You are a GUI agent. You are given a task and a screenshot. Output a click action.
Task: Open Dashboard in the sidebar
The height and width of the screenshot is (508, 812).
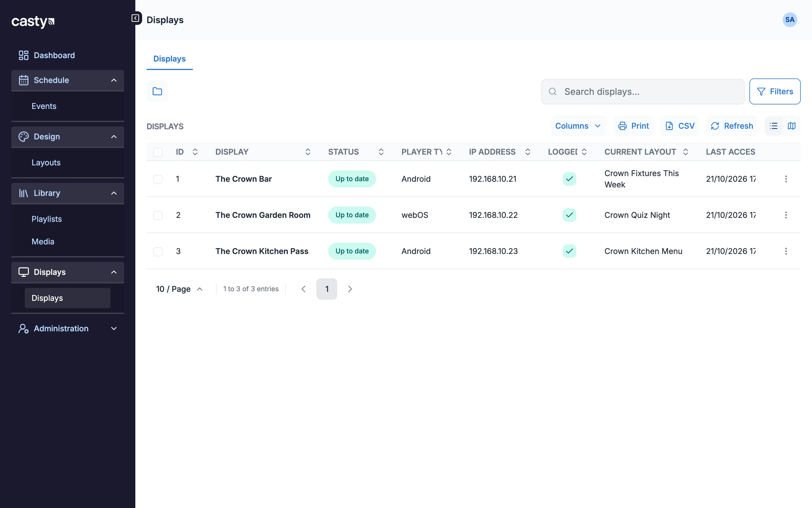pyautogui.click(x=67, y=55)
